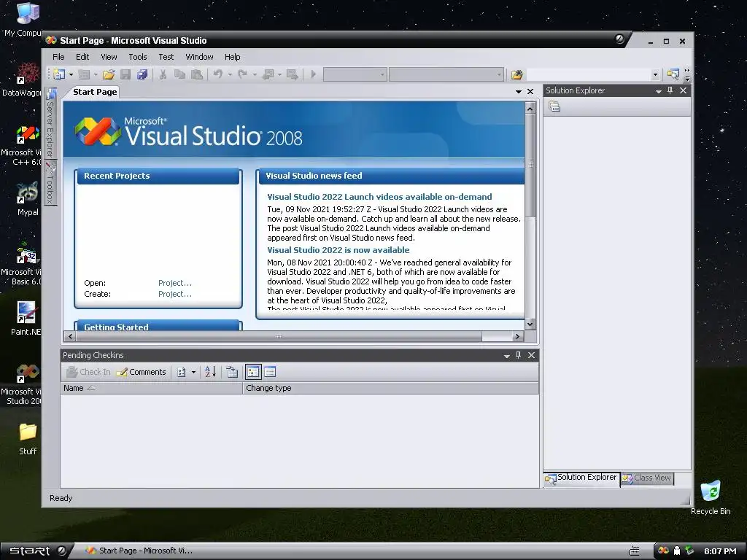Click the Create Project link
This screenshot has height=560, width=747.
pyautogui.click(x=175, y=294)
